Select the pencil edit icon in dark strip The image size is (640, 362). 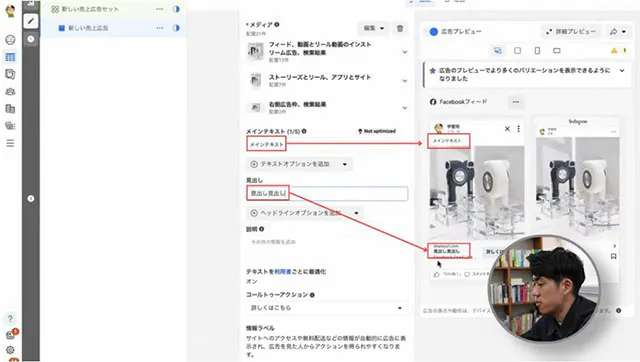coord(31,21)
